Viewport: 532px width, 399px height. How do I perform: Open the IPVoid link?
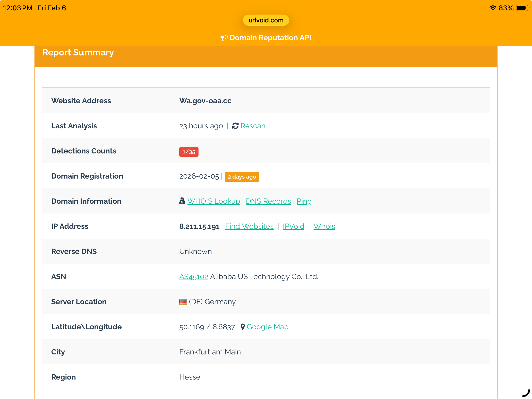(293, 226)
